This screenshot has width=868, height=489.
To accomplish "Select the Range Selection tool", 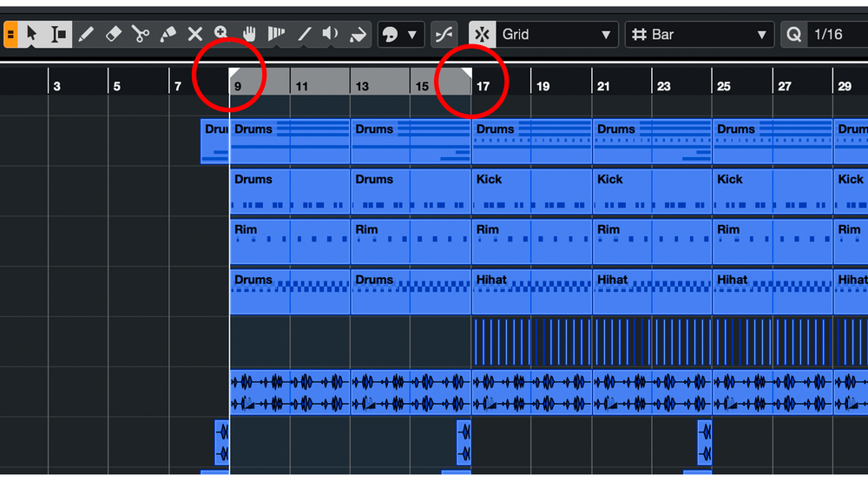I will (x=59, y=35).
